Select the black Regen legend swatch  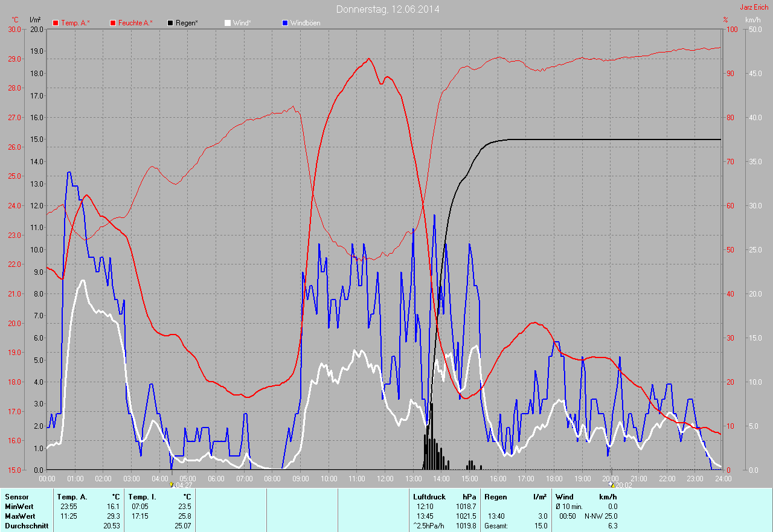tap(170, 23)
